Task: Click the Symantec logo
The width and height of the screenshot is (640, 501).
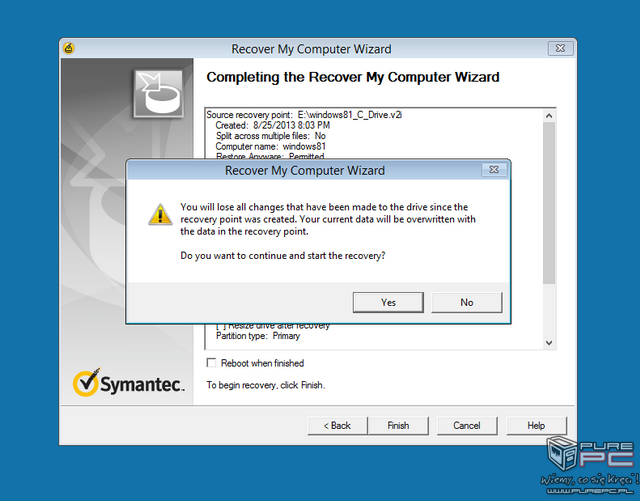Action: point(128,382)
